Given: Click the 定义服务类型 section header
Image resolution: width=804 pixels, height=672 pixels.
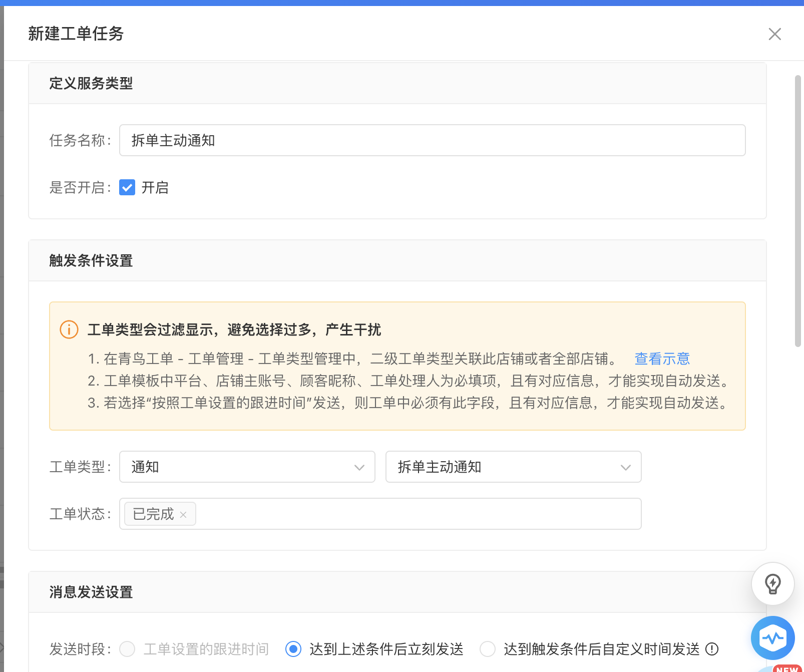Looking at the screenshot, I should (x=397, y=83).
